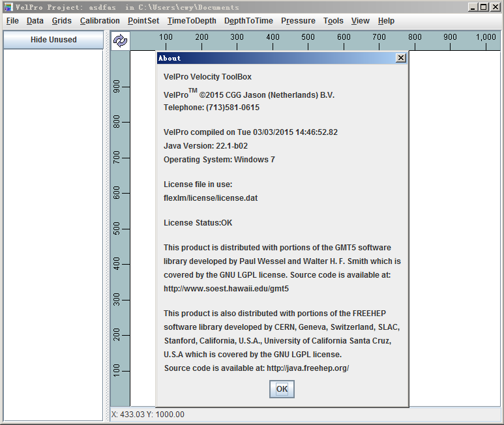Click the CGG Jason copyright line

click(x=249, y=95)
